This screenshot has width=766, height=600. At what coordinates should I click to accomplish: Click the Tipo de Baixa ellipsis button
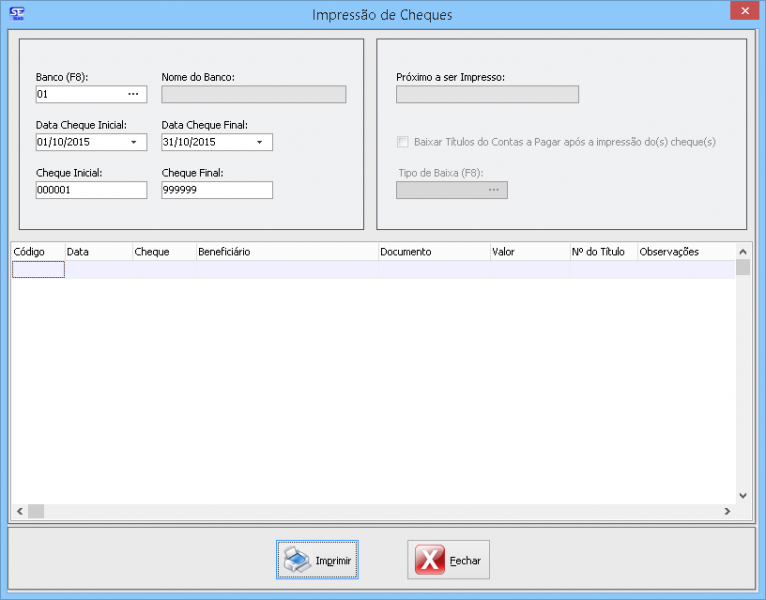click(493, 190)
